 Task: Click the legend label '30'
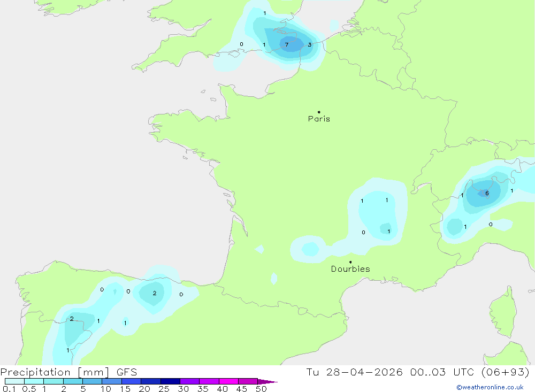pos(183,389)
